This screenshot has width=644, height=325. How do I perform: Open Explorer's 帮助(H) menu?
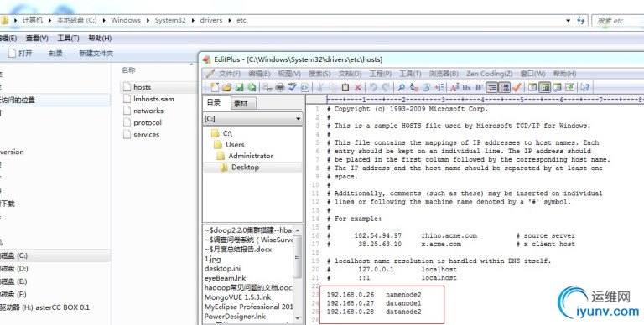point(100,39)
